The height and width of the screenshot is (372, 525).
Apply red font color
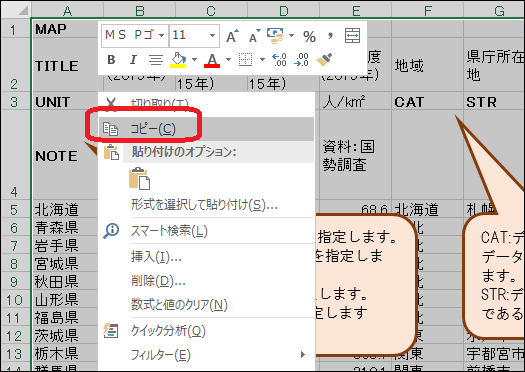tap(212, 60)
